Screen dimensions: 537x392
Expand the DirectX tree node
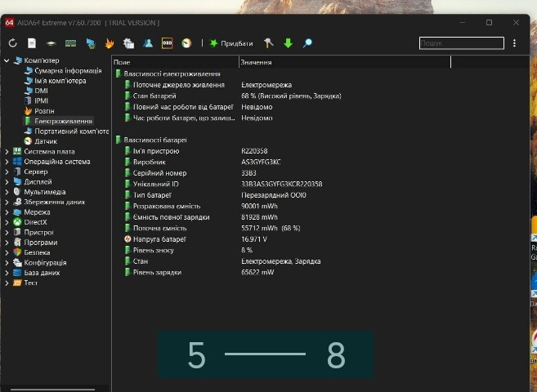coord(7,222)
